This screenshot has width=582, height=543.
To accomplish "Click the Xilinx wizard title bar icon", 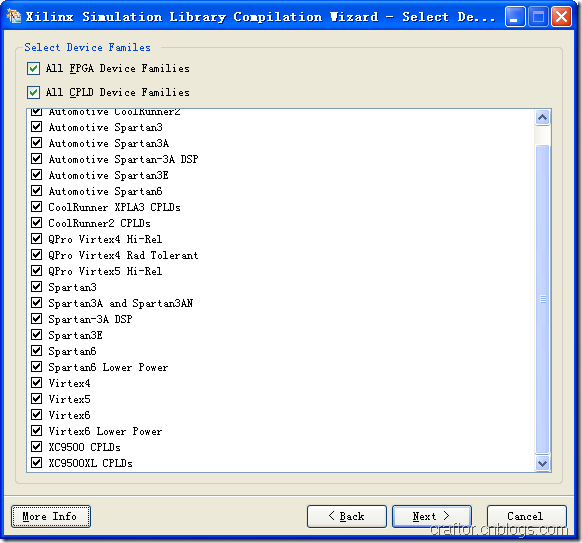I will click(13, 16).
